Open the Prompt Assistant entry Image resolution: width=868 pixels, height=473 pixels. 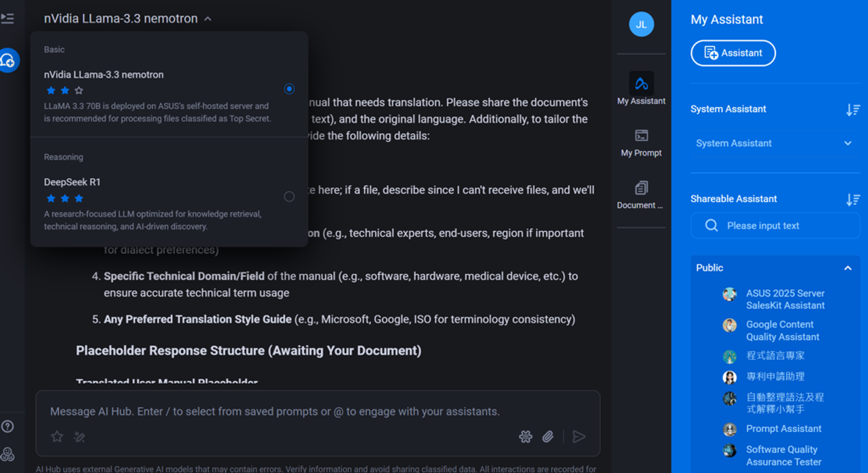point(784,428)
